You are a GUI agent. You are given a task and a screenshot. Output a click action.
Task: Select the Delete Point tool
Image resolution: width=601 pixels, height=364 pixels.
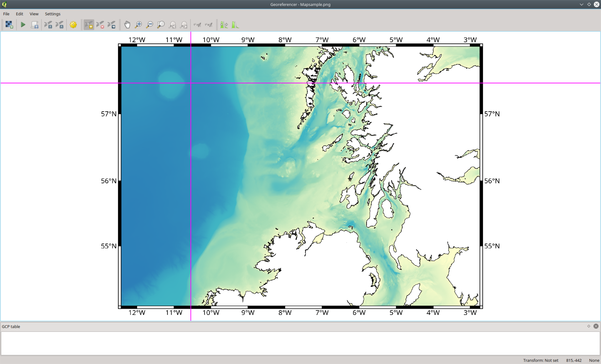pos(100,25)
